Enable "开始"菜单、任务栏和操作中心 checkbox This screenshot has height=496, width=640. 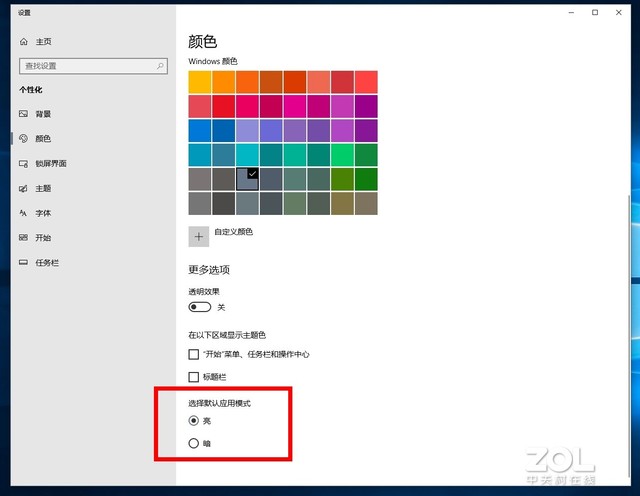coord(194,354)
